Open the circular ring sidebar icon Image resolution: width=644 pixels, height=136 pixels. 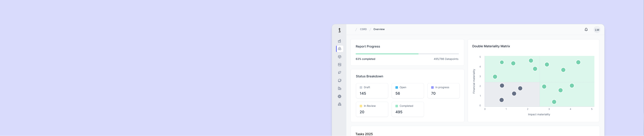(340, 80)
